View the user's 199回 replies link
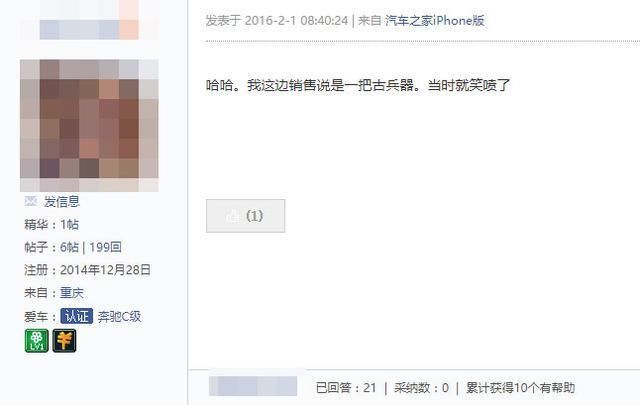Image resolution: width=640 pixels, height=405 pixels. [x=105, y=247]
